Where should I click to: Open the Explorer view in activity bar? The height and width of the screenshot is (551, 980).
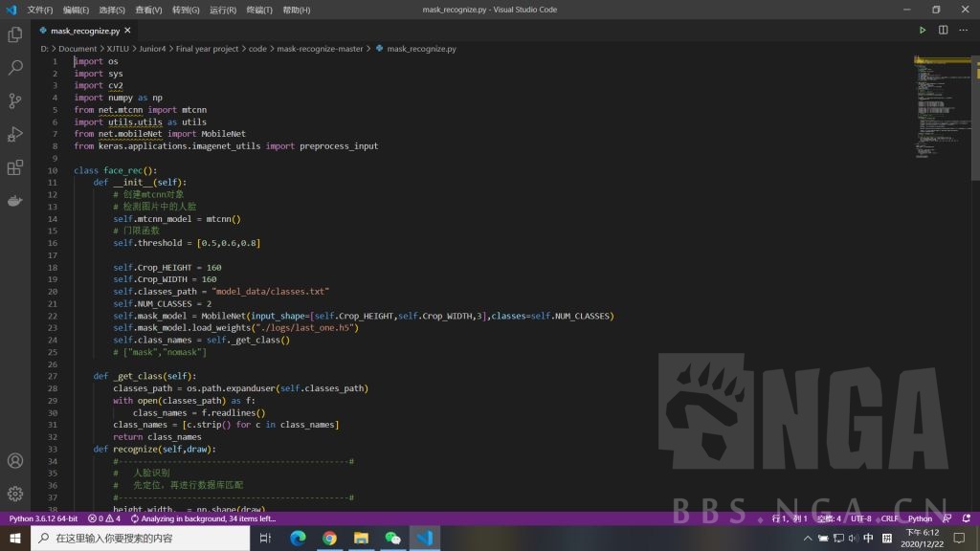pos(15,34)
